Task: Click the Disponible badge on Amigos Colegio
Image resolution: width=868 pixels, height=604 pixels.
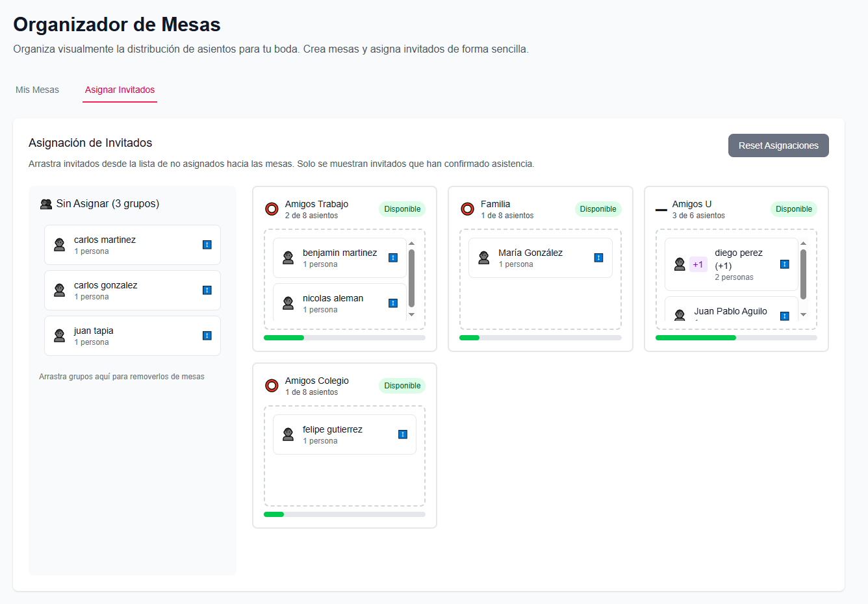Action: tap(402, 386)
